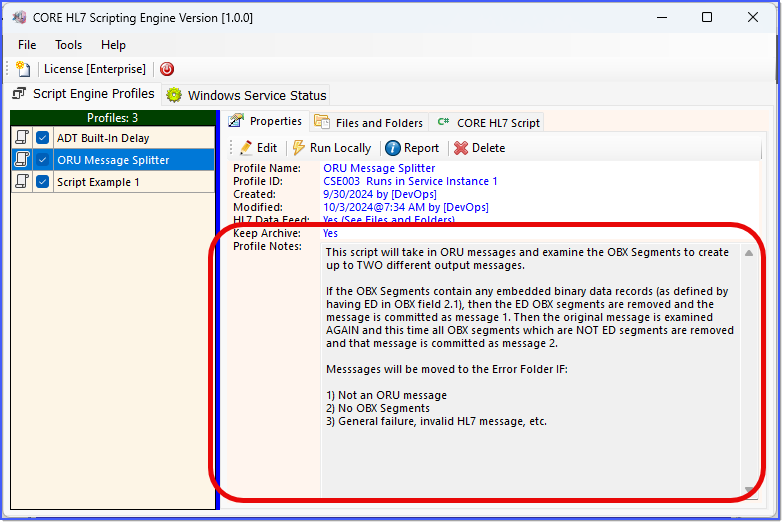Select ADT Built-In Delay profile
This screenshot has width=784, height=524.
114,138
